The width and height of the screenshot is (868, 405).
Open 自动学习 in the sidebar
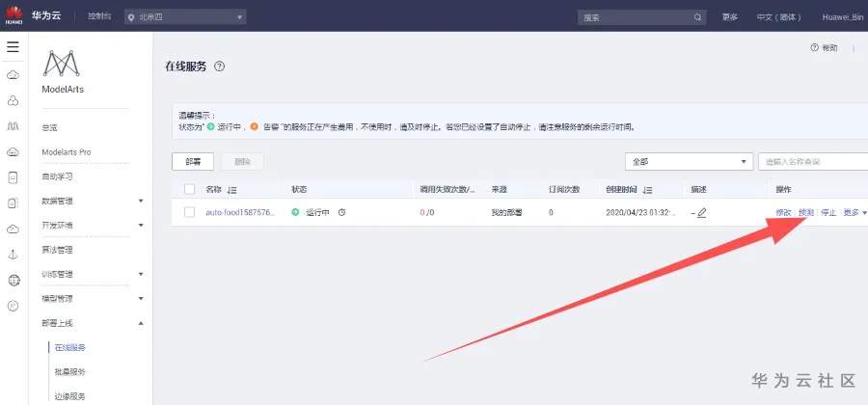coord(57,176)
